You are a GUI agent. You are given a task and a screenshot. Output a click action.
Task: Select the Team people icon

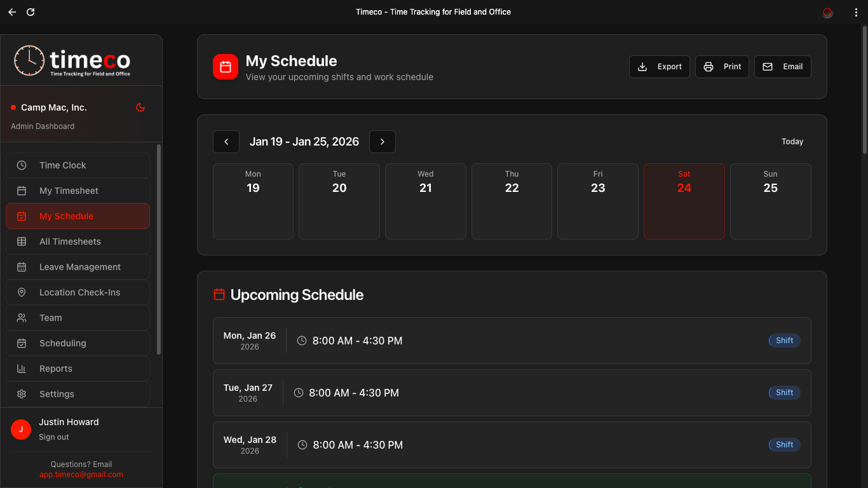pyautogui.click(x=21, y=317)
